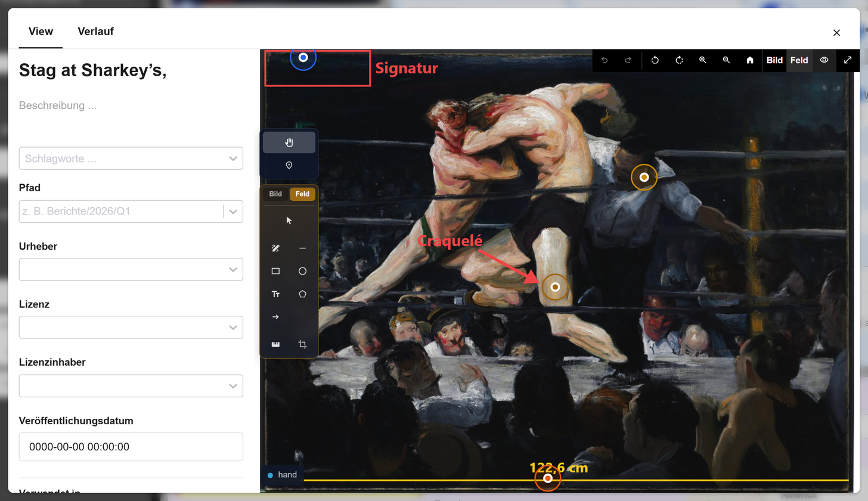This screenshot has width=868, height=501.
Task: Choose the arrow drawing tool
Action: click(275, 317)
